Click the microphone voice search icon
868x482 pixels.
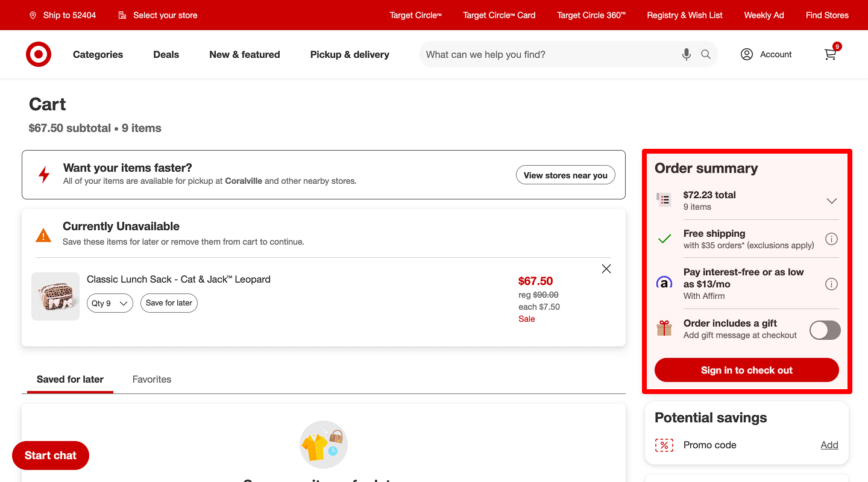(x=686, y=54)
